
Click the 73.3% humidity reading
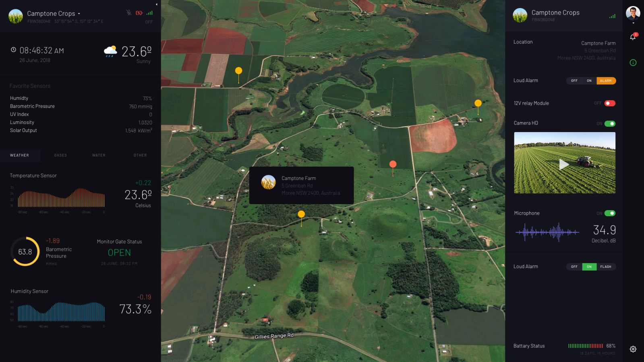(x=135, y=309)
